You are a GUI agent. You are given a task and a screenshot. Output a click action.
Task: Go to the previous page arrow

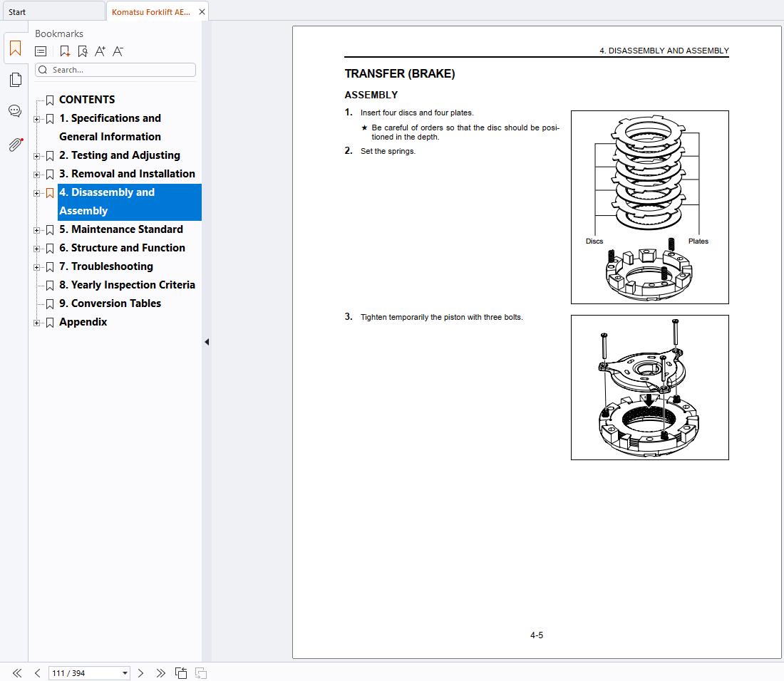click(38, 673)
